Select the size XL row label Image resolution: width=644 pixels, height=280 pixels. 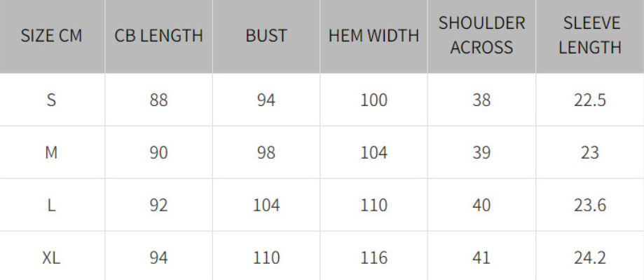[51, 258]
